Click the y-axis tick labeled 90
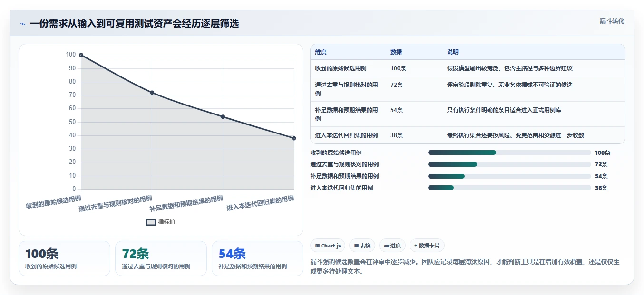 point(72,68)
